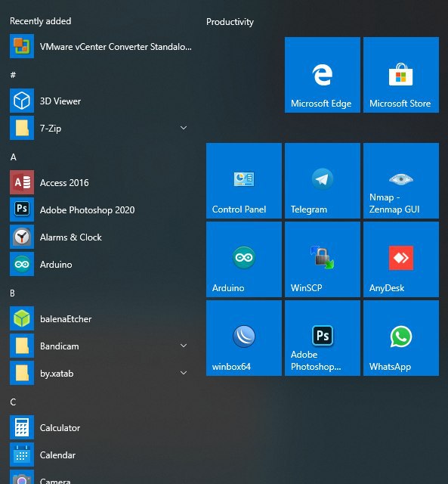Viewport: 448px width, 484px height.
Task: Launch the Nmap - Zenmap GUI tile
Action: 401,181
